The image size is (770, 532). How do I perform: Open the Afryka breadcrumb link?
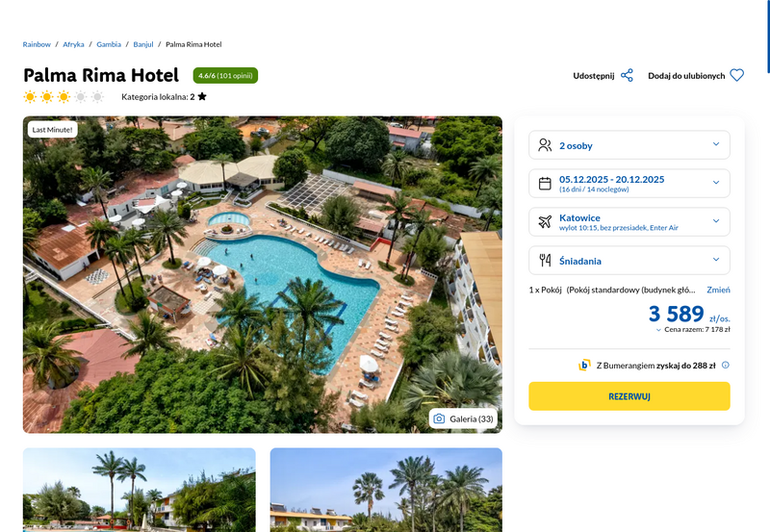pos(73,44)
